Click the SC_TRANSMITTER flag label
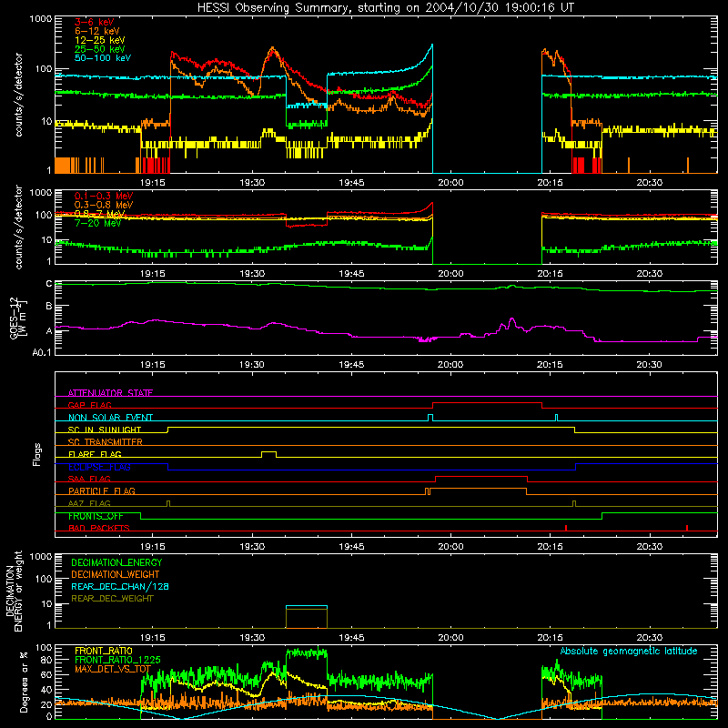 click(x=106, y=441)
